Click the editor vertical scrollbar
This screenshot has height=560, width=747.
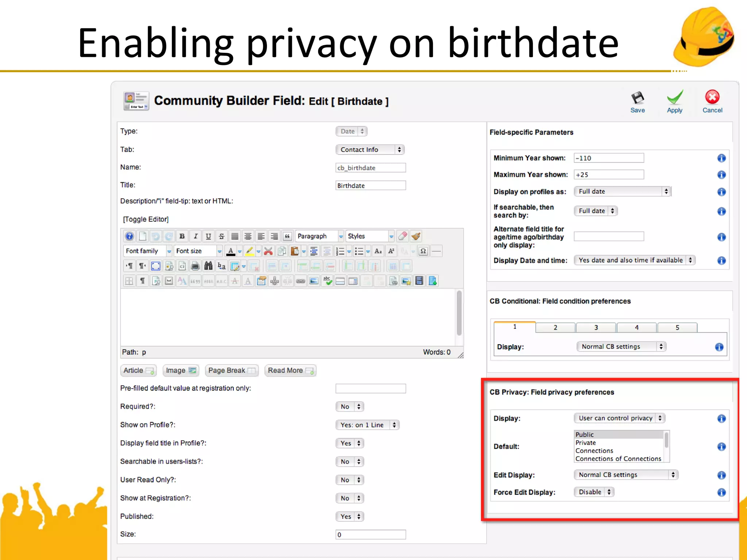459,313
